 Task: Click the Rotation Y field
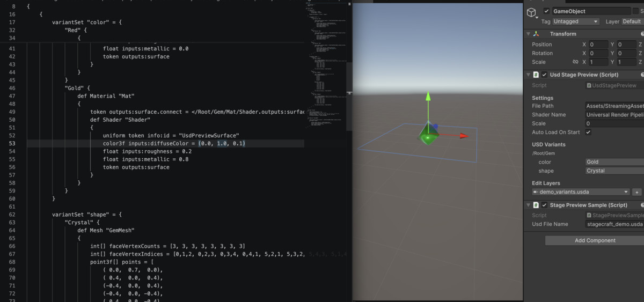(x=626, y=53)
